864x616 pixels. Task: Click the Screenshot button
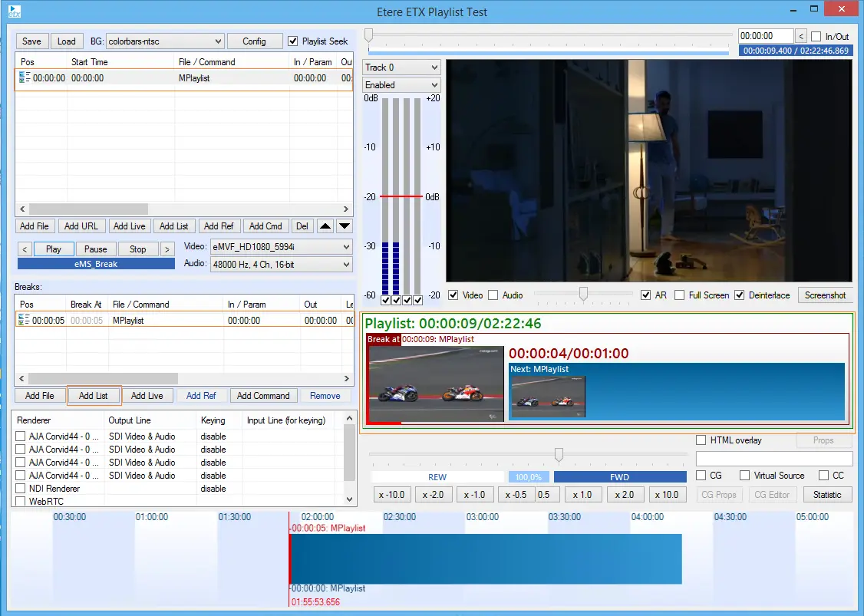coord(825,295)
